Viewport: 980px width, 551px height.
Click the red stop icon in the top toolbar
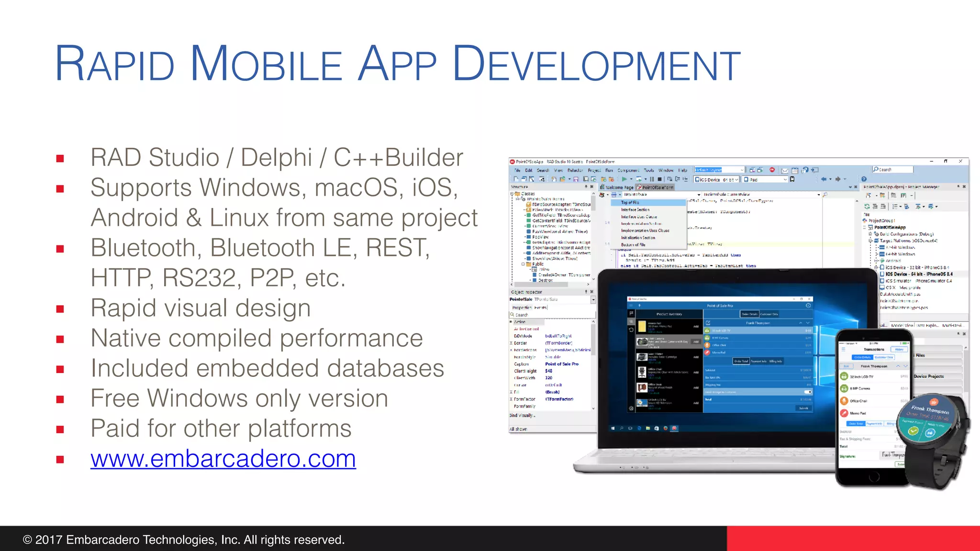point(772,170)
